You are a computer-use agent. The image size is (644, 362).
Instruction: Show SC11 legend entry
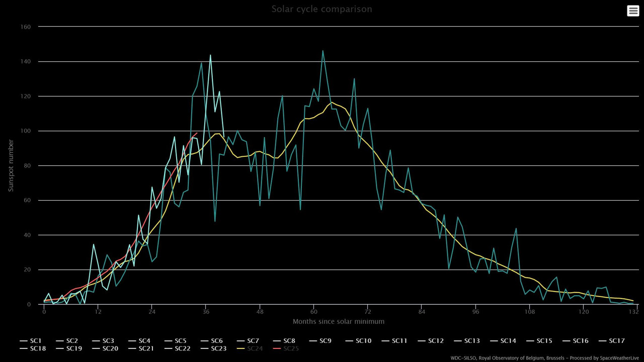click(x=394, y=341)
